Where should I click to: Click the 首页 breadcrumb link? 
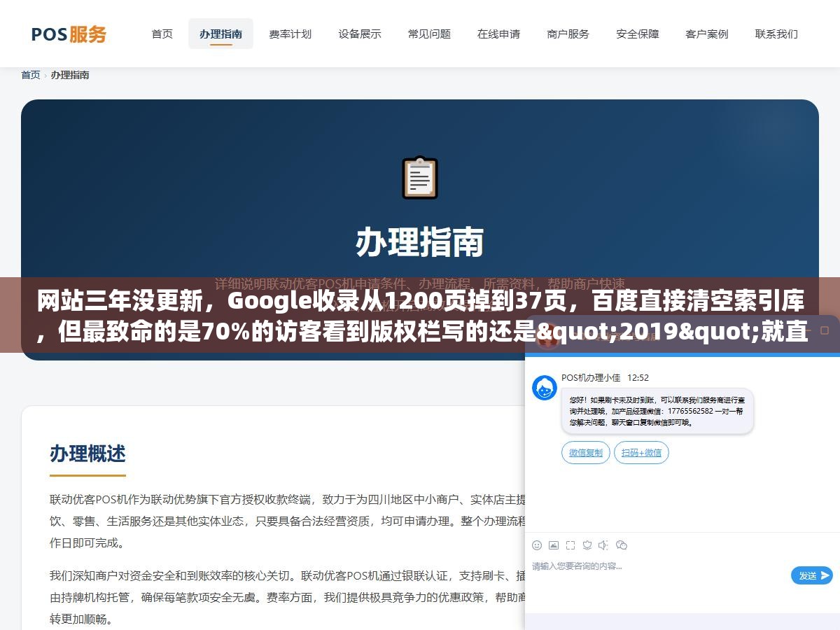31,75
